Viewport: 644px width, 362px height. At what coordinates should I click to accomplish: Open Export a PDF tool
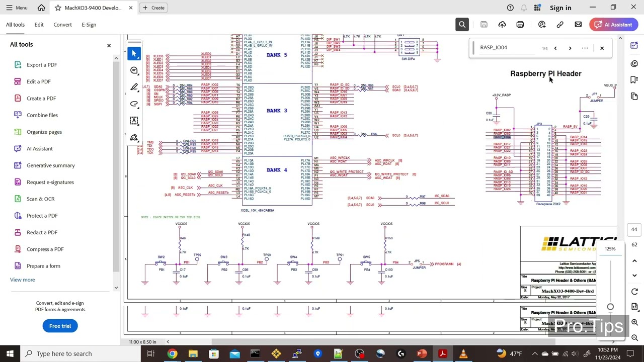pos(42,65)
